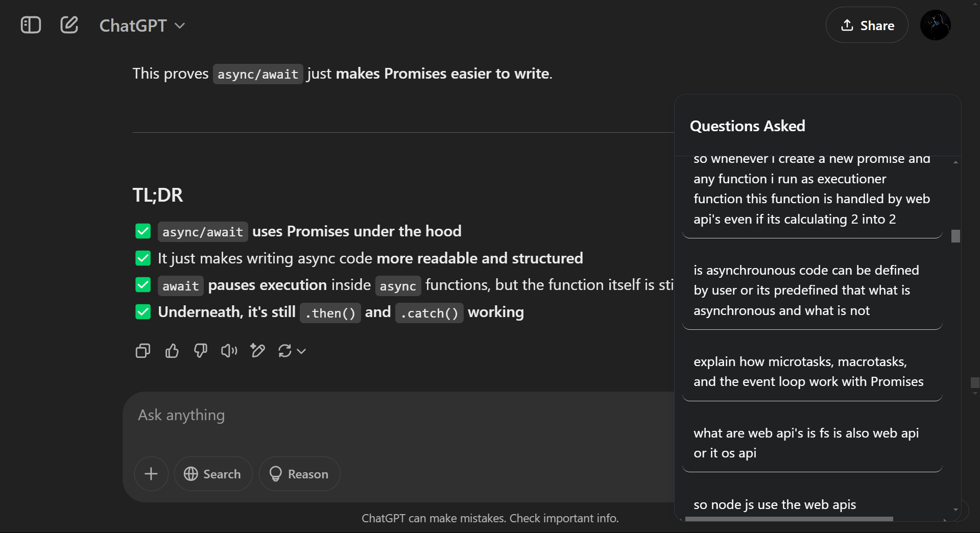Click the thumbs up icon

coord(172,351)
